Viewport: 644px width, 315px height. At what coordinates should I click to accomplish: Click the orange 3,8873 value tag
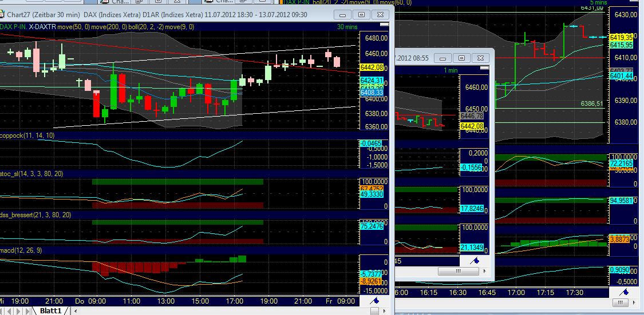click(619, 238)
